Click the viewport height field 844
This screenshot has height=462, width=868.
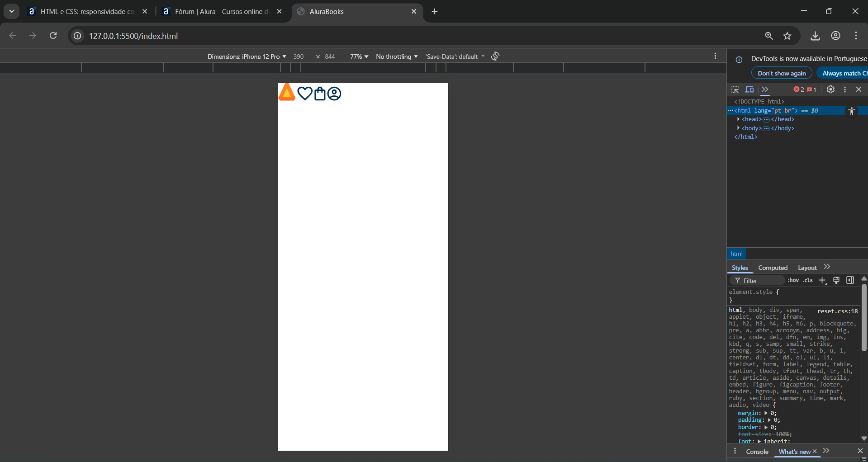point(330,57)
